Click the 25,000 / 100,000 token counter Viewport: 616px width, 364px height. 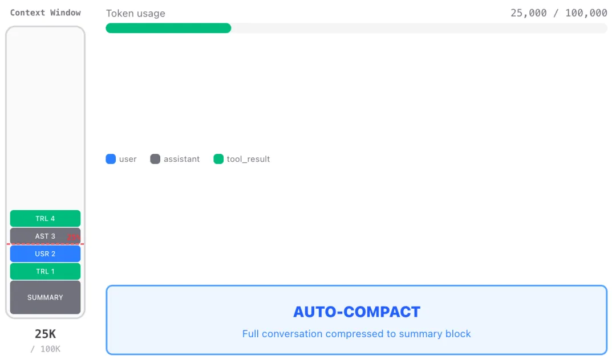point(558,13)
